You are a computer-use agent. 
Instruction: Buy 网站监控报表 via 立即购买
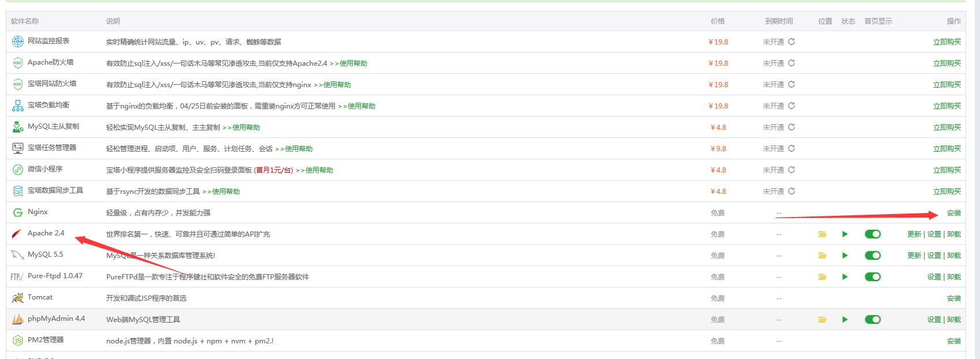947,42
